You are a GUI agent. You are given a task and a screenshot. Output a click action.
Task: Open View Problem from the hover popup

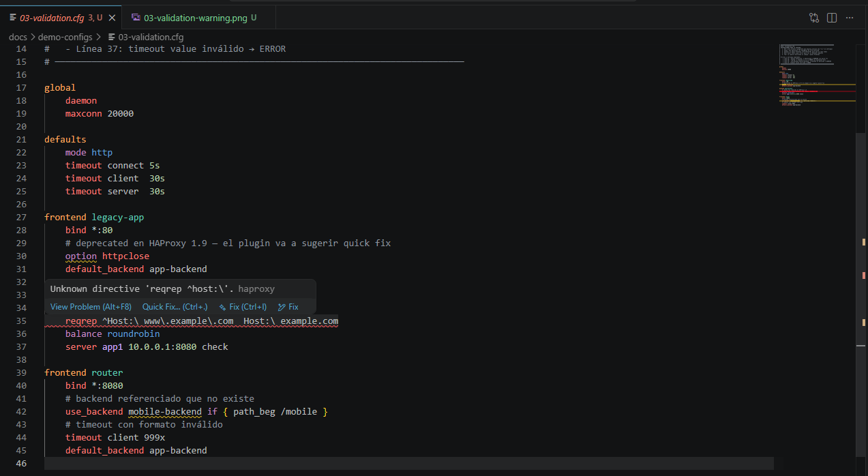[x=90, y=306]
